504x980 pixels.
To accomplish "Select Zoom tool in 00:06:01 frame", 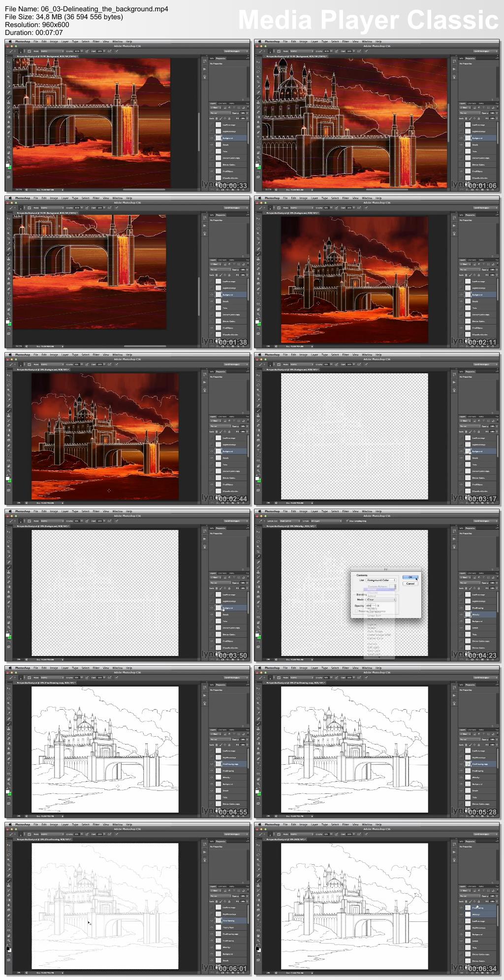I will pyautogui.click(x=8, y=941).
